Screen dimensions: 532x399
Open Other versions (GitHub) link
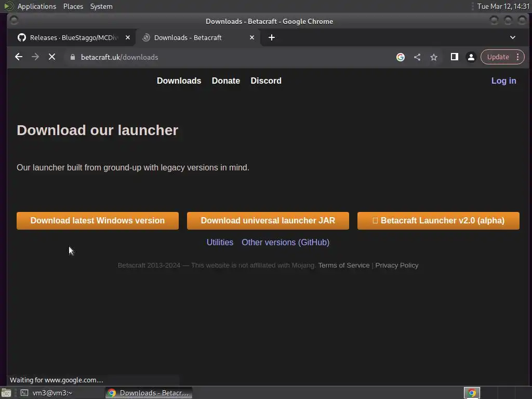coord(285,242)
